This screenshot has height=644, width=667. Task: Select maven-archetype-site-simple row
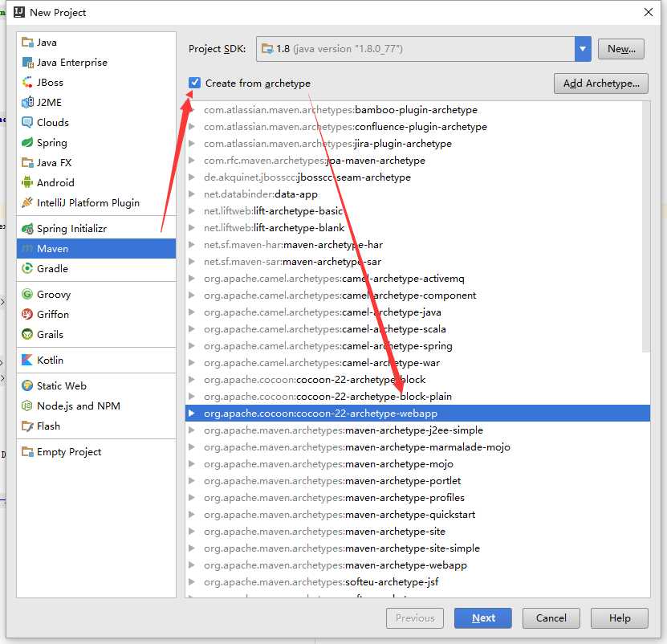[x=417, y=548]
